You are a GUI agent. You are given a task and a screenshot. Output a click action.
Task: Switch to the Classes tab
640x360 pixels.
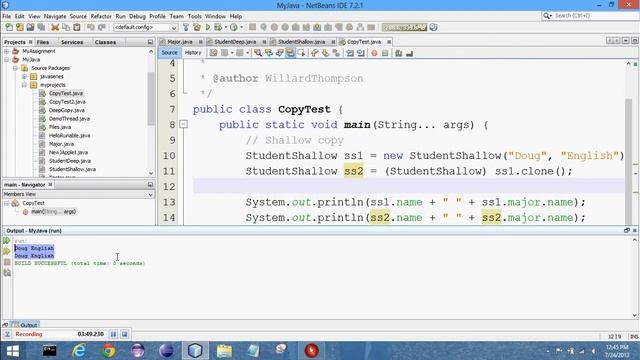105,42
